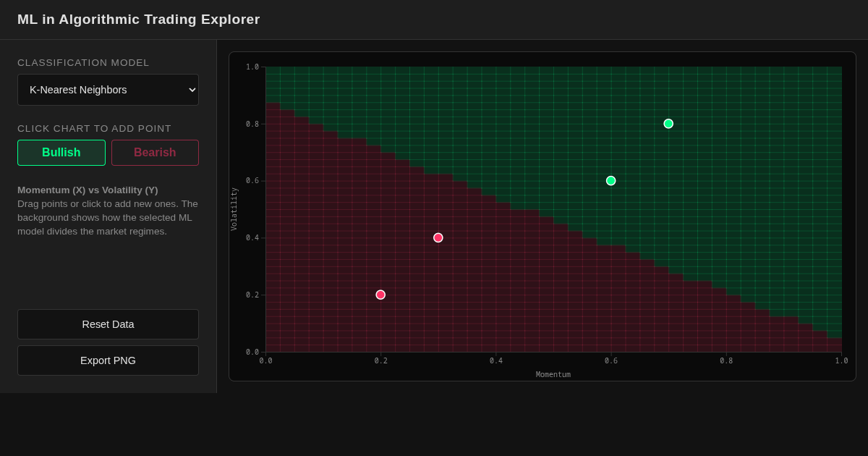Viewport: 868px width, 456px height.
Task: Click the Export PNG button
Action: pyautogui.click(x=108, y=360)
